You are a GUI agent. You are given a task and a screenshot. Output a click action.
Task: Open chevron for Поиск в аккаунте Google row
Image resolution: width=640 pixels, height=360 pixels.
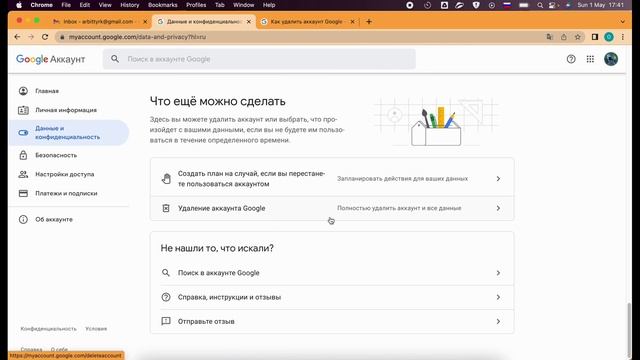[x=498, y=273]
